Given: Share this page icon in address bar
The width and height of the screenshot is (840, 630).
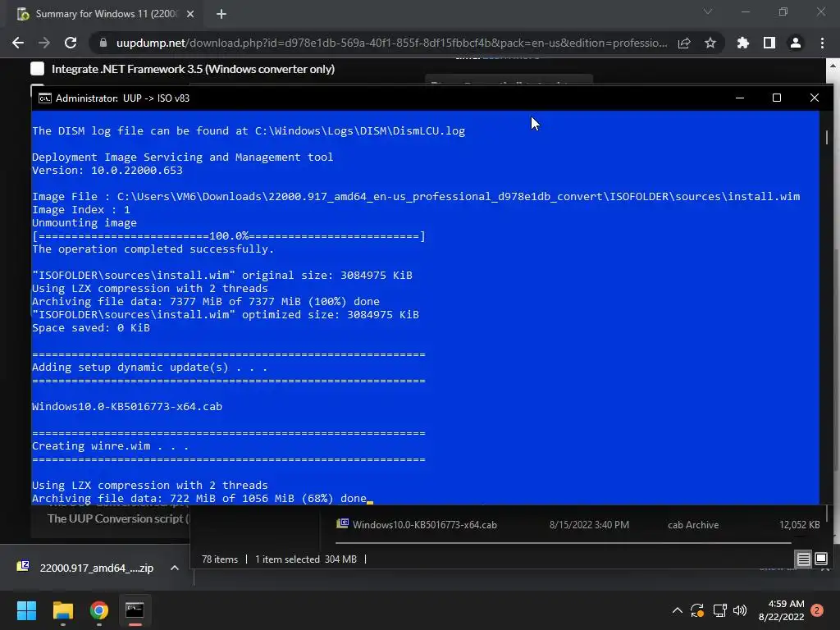Looking at the screenshot, I should (684, 43).
